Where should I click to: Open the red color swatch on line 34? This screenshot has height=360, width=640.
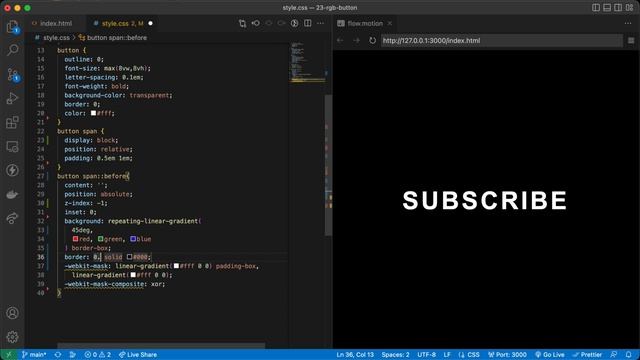point(76,239)
